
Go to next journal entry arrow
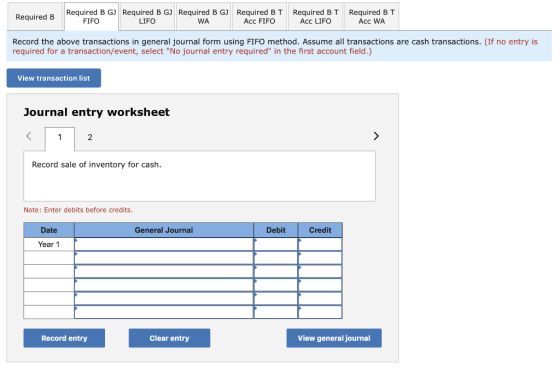point(376,136)
